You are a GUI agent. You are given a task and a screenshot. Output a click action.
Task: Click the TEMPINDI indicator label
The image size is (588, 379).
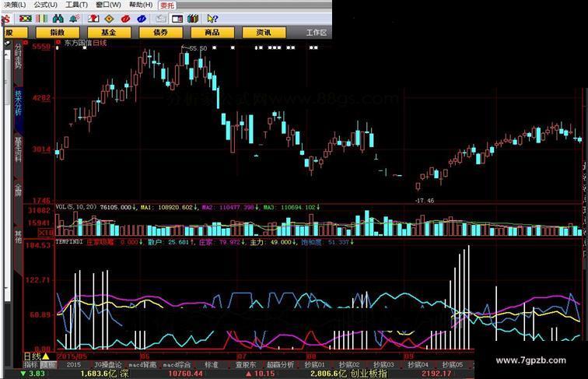click(x=69, y=242)
